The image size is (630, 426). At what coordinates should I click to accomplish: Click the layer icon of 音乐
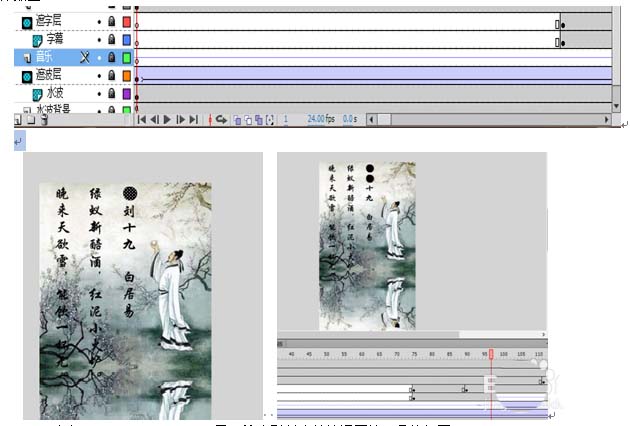click(x=27, y=58)
